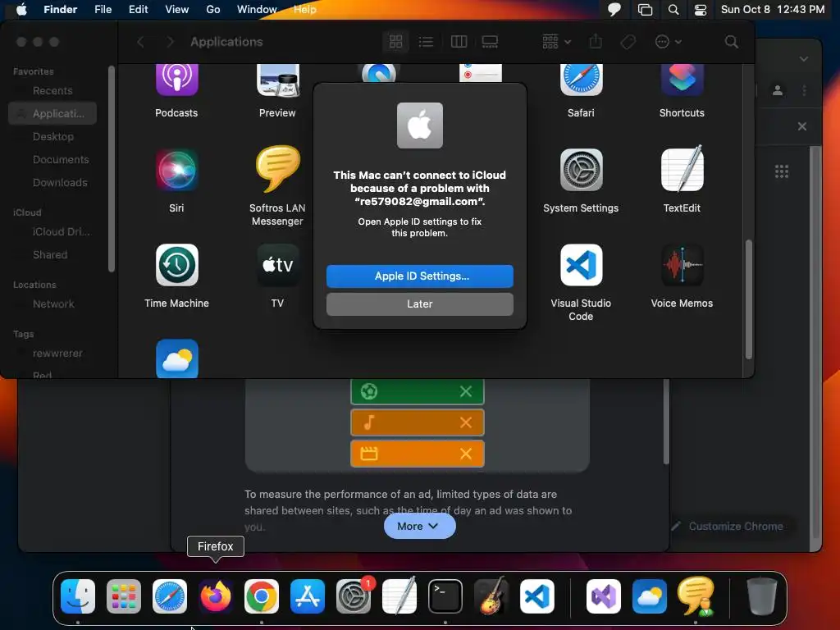Select iCloud Drive in Finder sidebar
840x630 pixels.
click(x=52, y=231)
